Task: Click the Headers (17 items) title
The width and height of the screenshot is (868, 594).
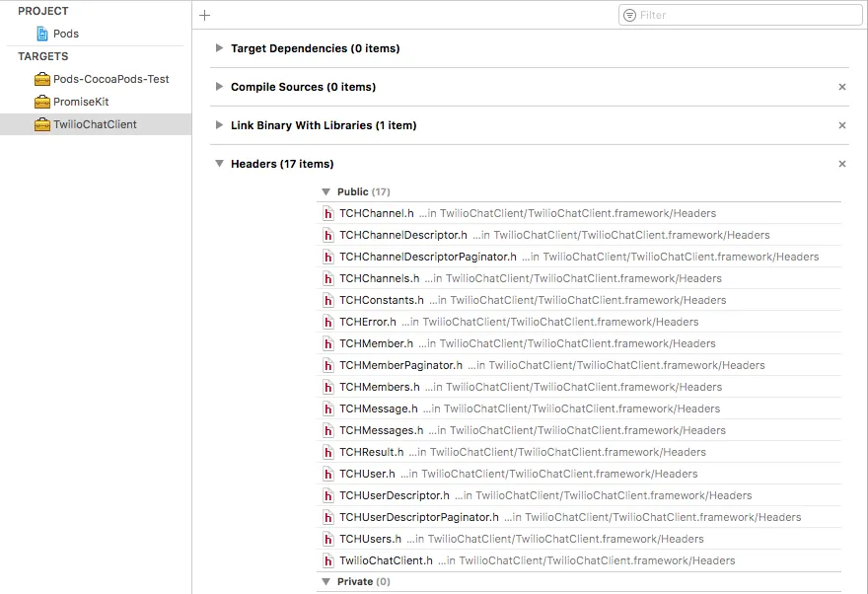Action: point(282,164)
